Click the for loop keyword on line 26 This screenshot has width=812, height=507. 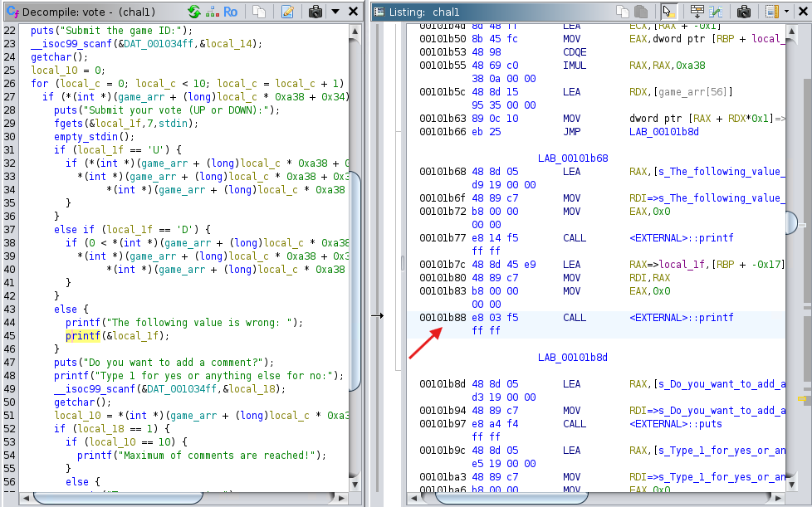pyautogui.click(x=39, y=84)
